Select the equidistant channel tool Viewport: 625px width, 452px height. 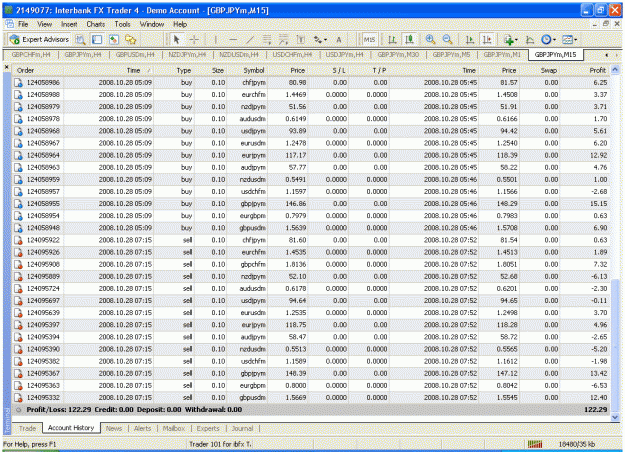pos(267,39)
